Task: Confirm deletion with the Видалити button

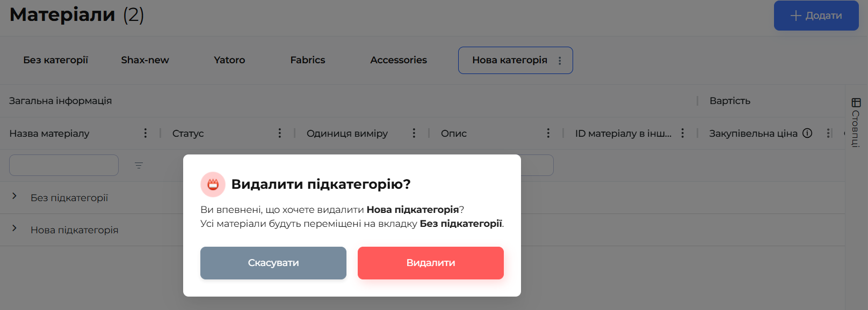Action: pos(430,263)
